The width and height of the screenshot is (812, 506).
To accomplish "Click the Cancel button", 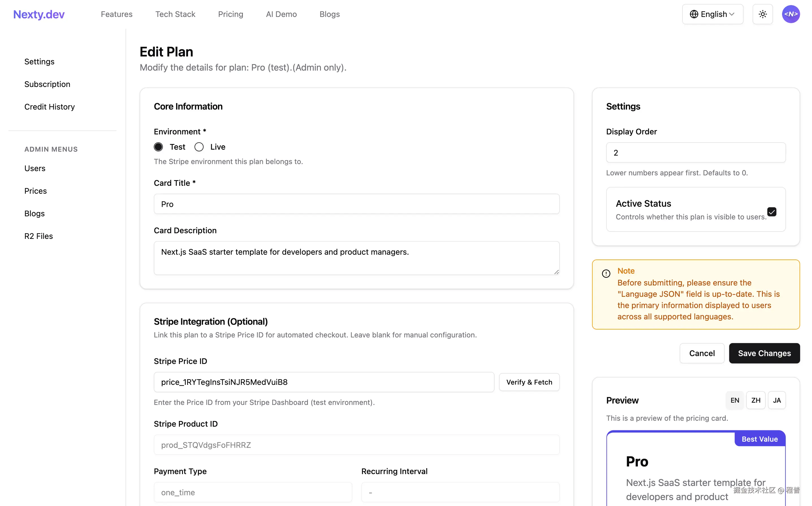I will pos(702,353).
